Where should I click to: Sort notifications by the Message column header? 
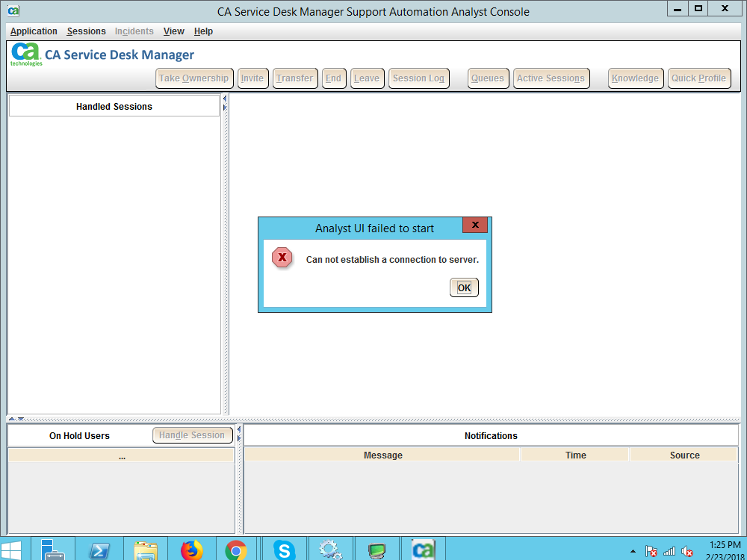(382, 455)
